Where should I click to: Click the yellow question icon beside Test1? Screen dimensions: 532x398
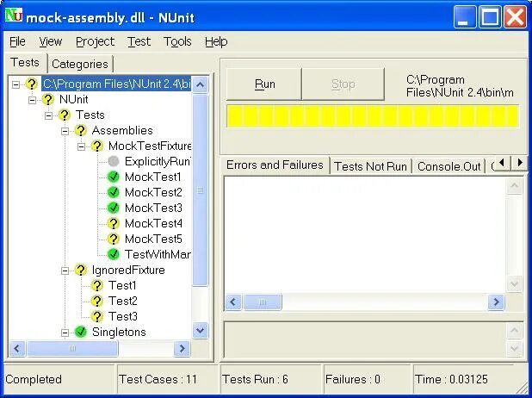96,286
